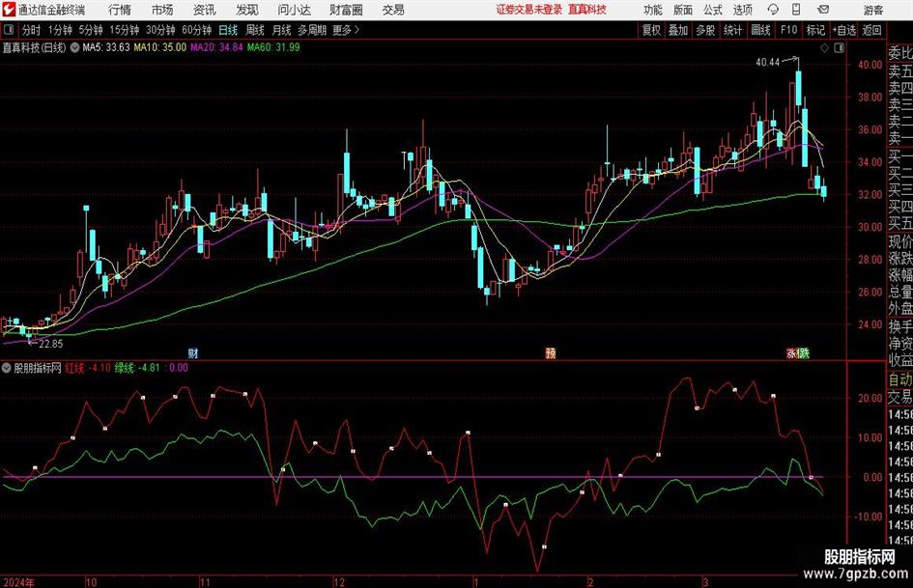Click the MA5: 33.63 indicator label
The width and height of the screenshot is (913, 588).
pyautogui.click(x=106, y=47)
